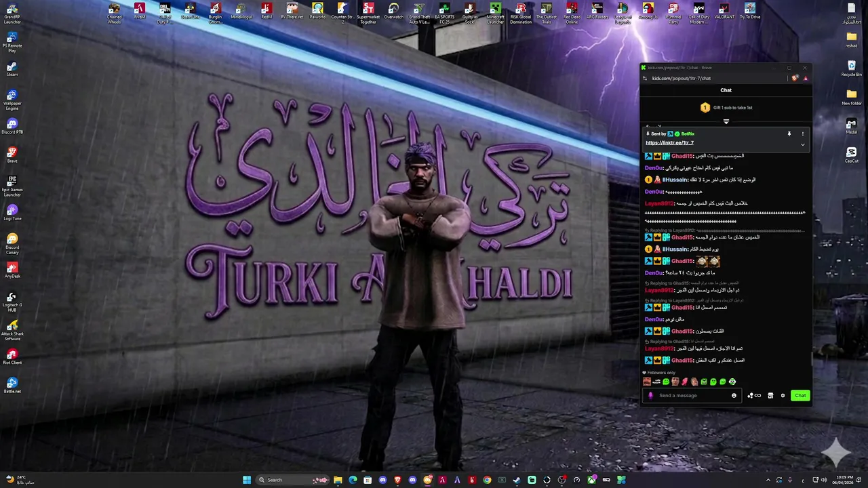Open the Kick shop icon
The width and height of the screenshot is (868, 488).
click(770, 396)
